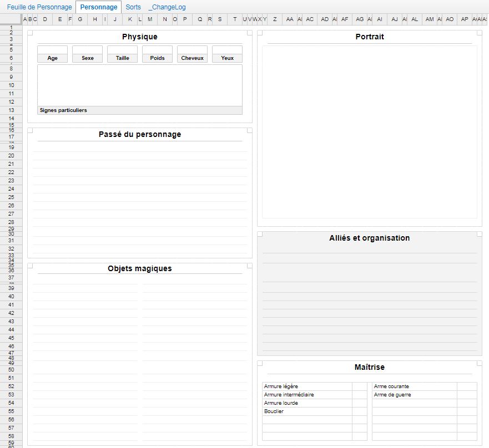Open the _ChangeLog sheet tab

click(167, 7)
